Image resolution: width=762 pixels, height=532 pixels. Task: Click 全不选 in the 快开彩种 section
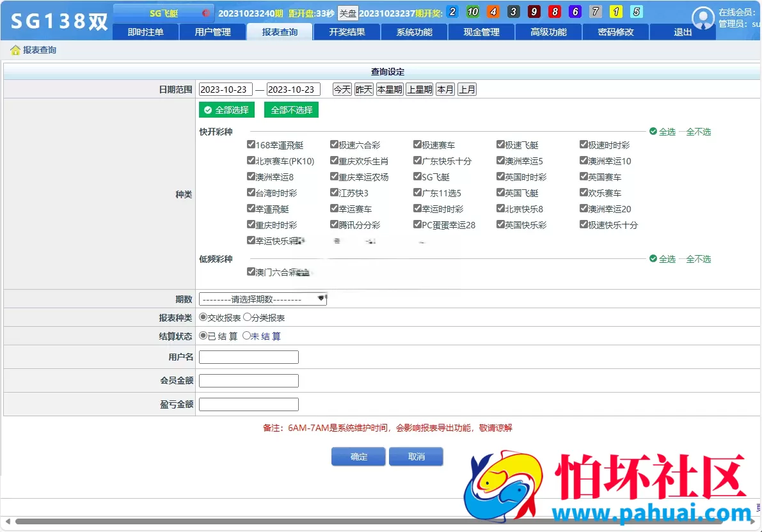698,132
